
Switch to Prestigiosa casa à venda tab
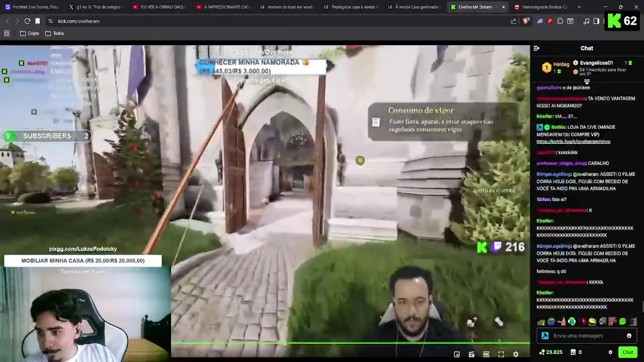[352, 7]
